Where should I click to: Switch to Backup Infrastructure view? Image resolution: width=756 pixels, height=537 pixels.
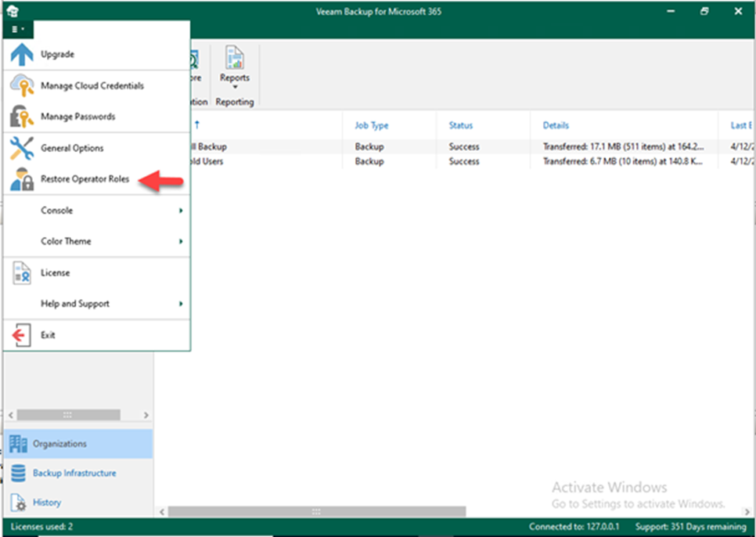78,474
